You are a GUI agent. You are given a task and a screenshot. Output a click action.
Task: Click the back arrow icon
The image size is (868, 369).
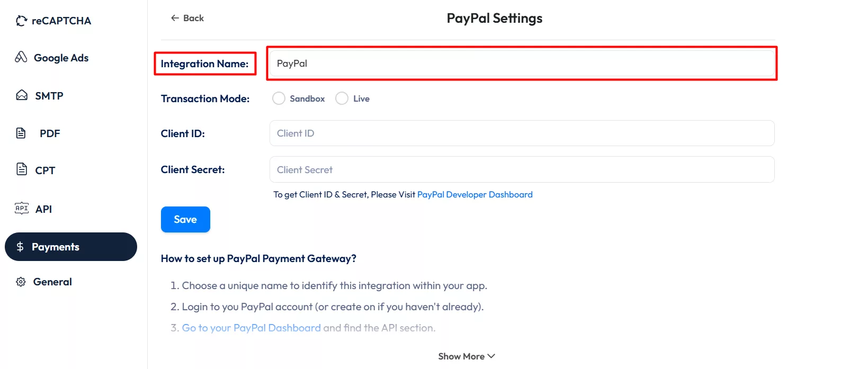(174, 17)
